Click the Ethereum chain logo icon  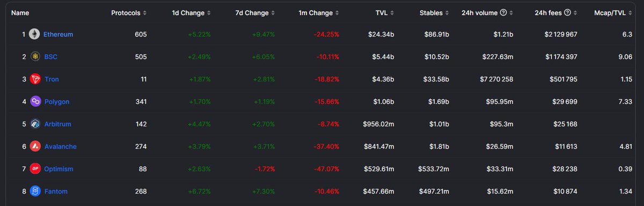point(35,34)
